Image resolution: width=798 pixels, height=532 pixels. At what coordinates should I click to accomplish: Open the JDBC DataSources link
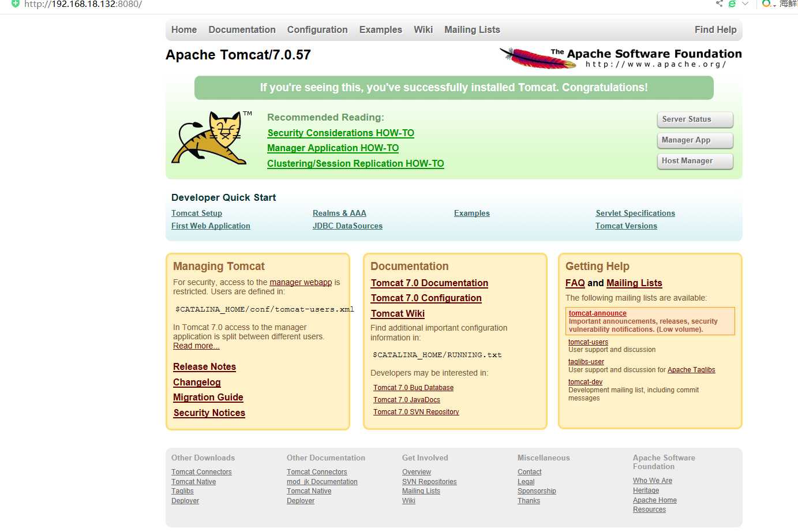click(x=347, y=226)
